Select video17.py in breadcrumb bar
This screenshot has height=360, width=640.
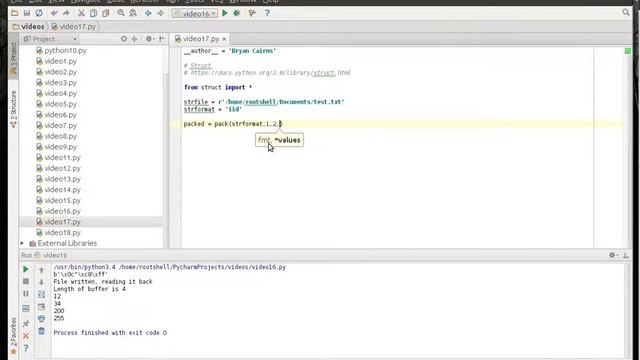coord(73,27)
